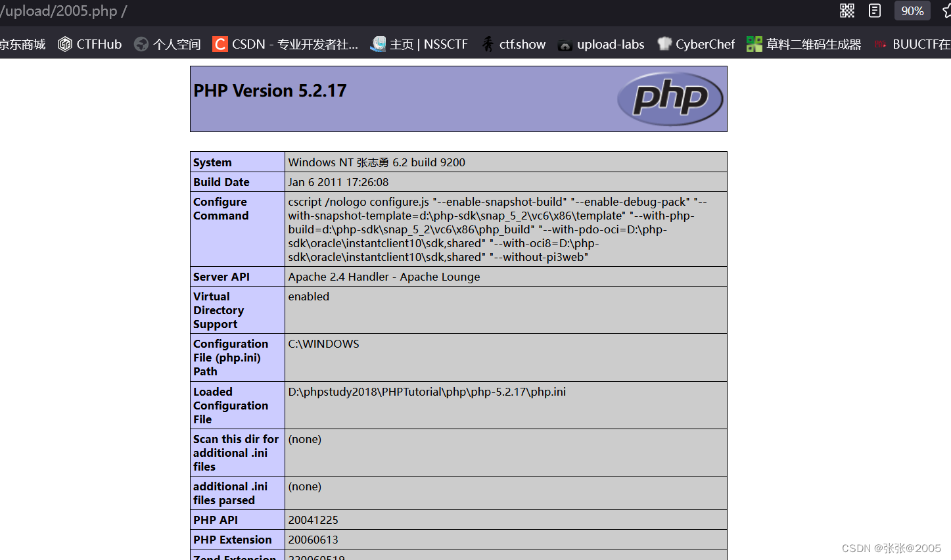Screen dimensions: 951x560
Task: Click the Configuration File (php.ini) Path label
Action: (x=231, y=358)
